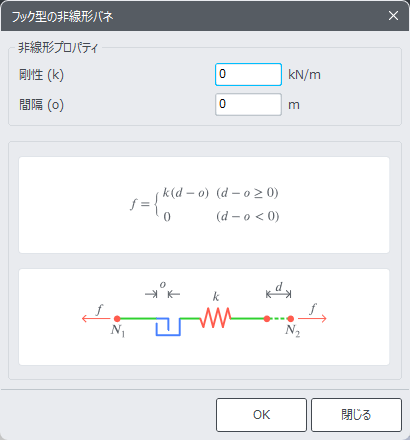Click the left-pointing force arrow f
Viewport: 410px width, 440px height.
point(96,318)
